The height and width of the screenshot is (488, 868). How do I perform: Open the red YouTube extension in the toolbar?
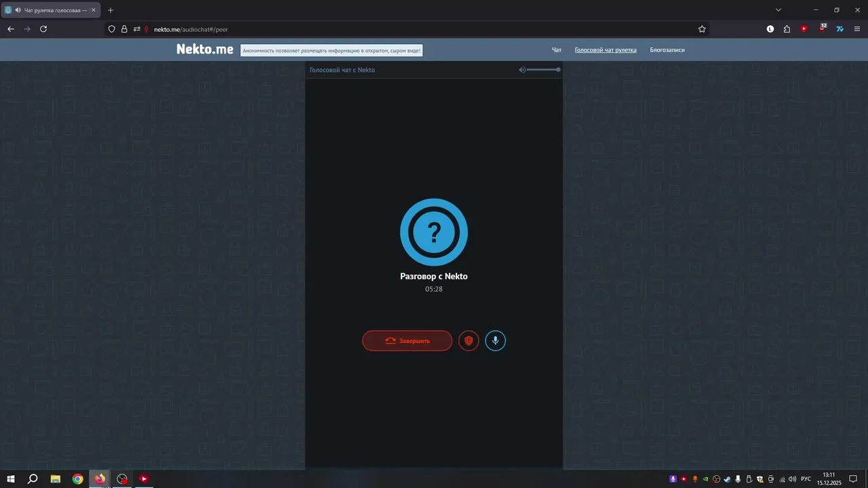pos(804,29)
